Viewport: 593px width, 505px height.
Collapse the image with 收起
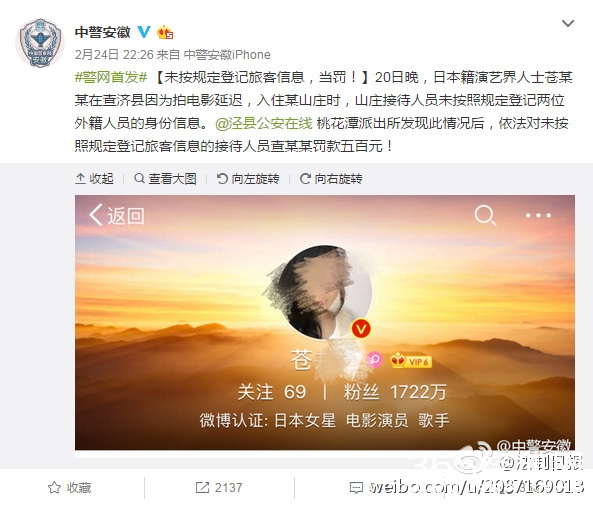coord(95,179)
